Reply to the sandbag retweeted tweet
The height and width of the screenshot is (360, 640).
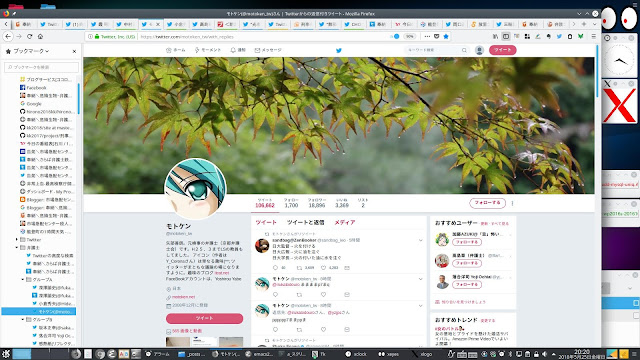click(x=275, y=268)
